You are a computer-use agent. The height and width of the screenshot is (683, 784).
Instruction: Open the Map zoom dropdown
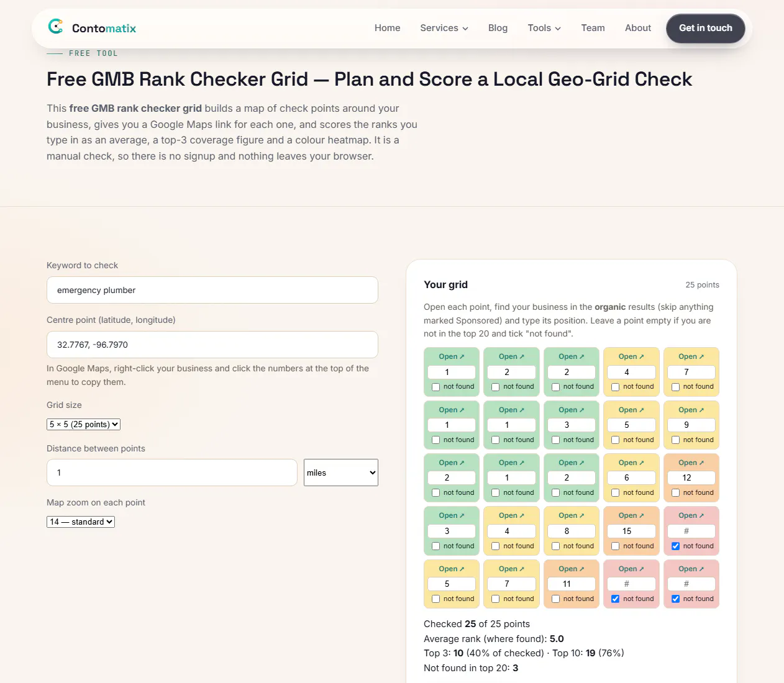81,522
